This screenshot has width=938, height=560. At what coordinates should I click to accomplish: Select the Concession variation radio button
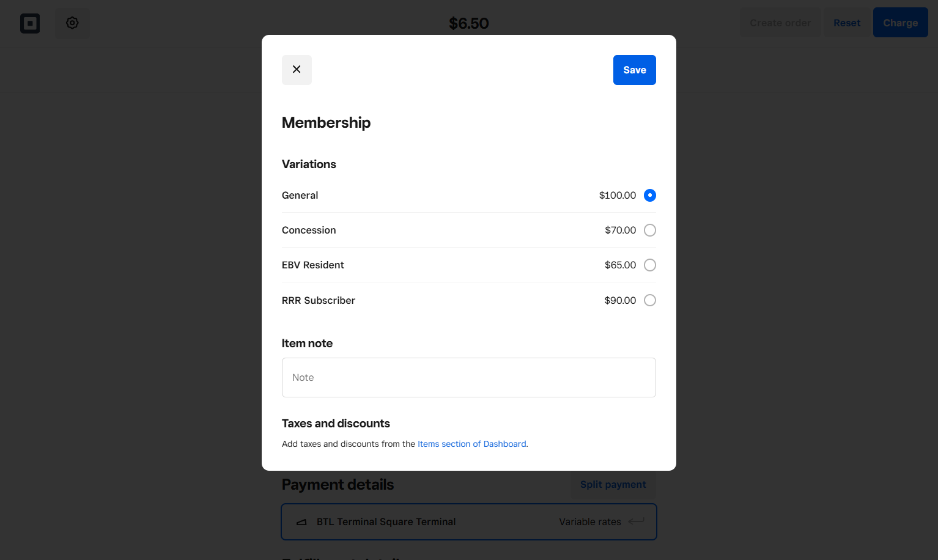point(650,230)
